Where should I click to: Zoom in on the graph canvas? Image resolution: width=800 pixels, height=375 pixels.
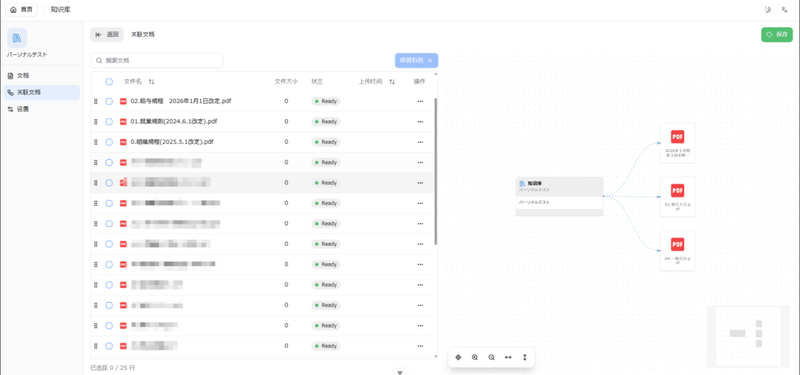[475, 357]
